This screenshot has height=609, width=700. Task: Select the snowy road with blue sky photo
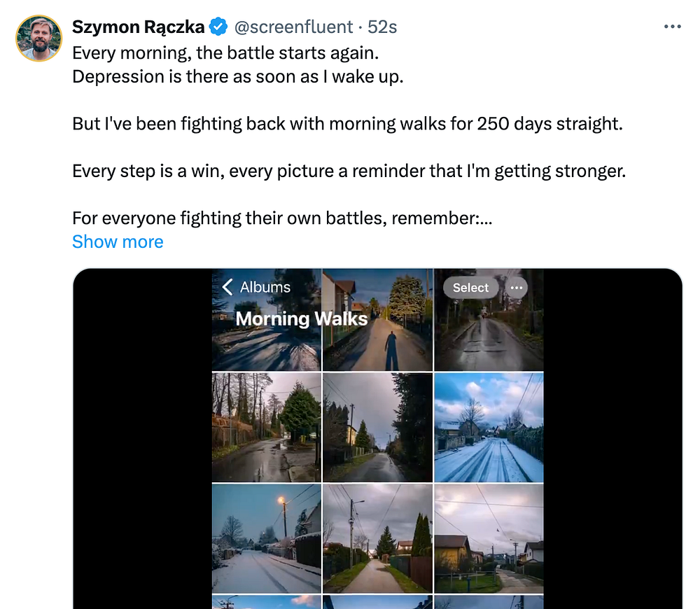489,427
